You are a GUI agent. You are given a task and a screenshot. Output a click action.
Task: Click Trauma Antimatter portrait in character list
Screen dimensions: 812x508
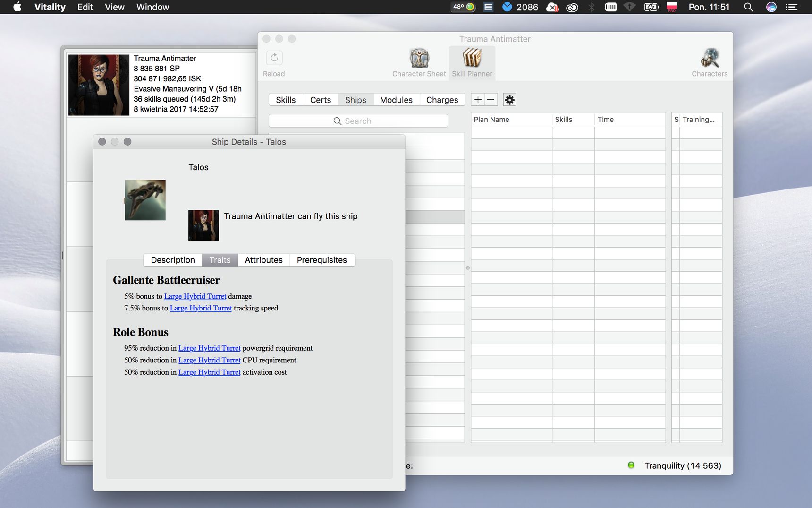click(99, 85)
